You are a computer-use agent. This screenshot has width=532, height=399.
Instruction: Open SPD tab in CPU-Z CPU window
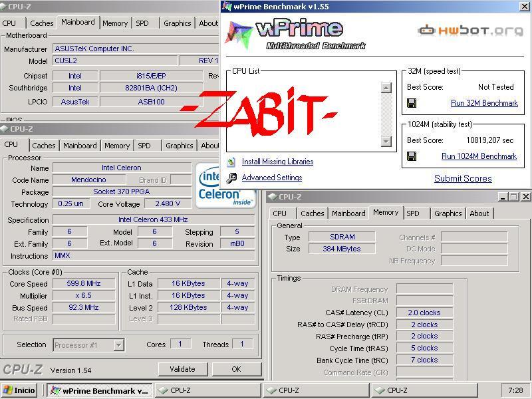pyautogui.click(x=144, y=146)
